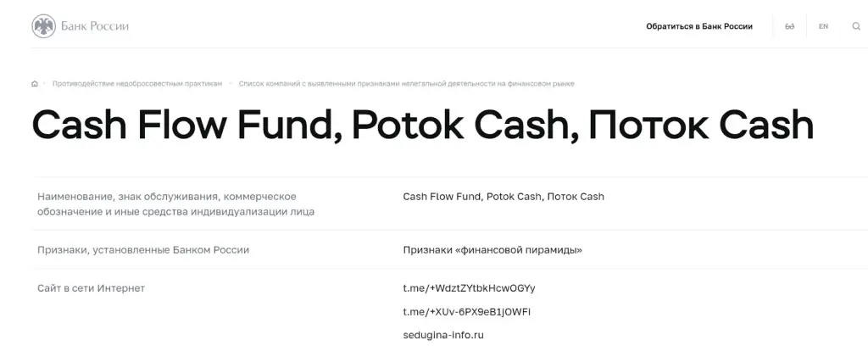Click the Bank of Russia eagle logo

click(x=44, y=26)
